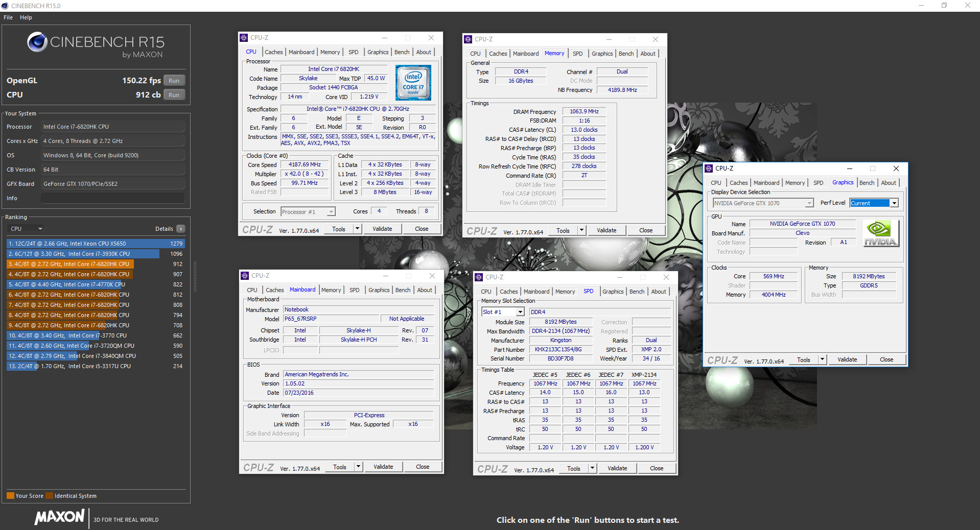
Task: Click the Info input field in Your System
Action: [113, 198]
